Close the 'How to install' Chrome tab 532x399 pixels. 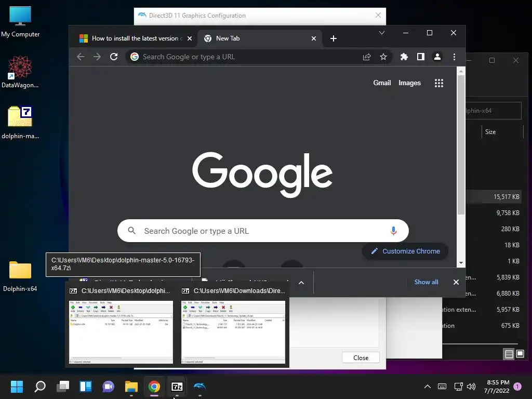pos(190,38)
